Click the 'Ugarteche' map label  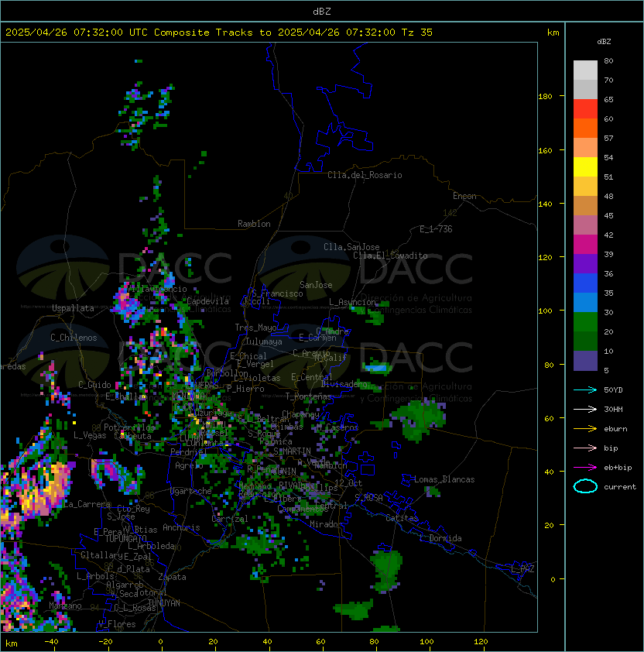click(190, 491)
